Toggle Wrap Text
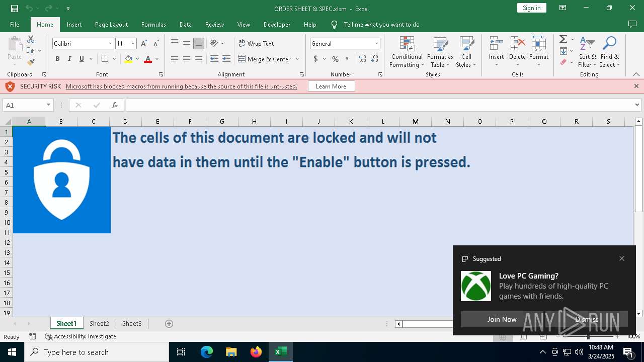 (x=256, y=43)
